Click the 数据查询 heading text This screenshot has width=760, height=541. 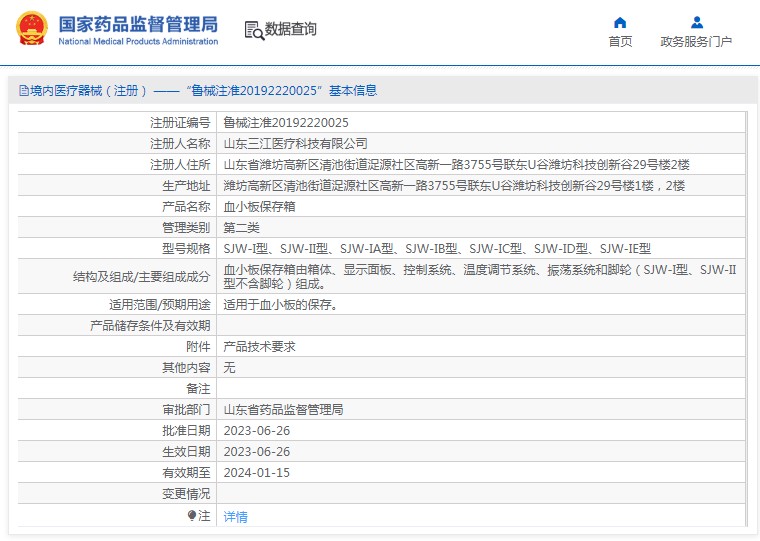(x=290, y=29)
